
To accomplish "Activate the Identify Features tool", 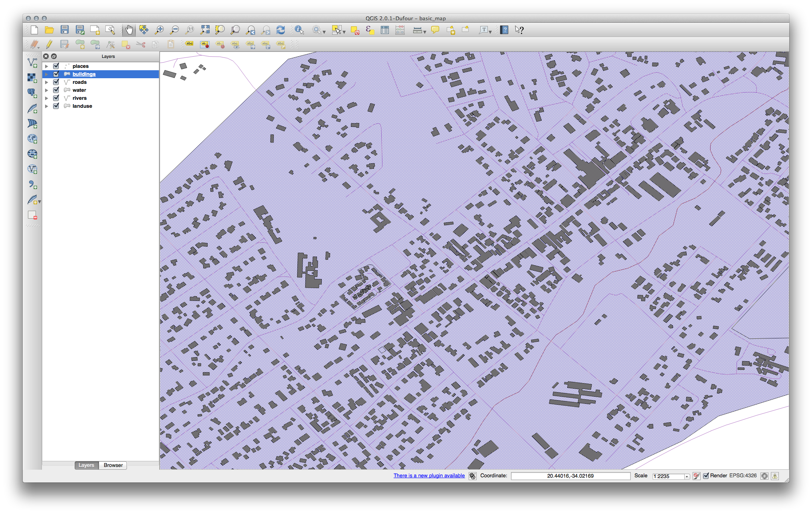I will tap(299, 30).
